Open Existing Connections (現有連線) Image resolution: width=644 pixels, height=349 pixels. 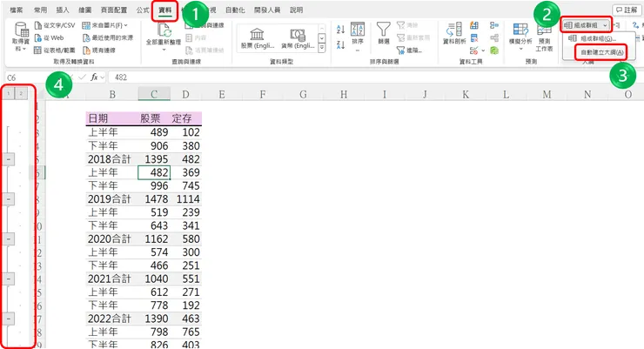[99, 50]
